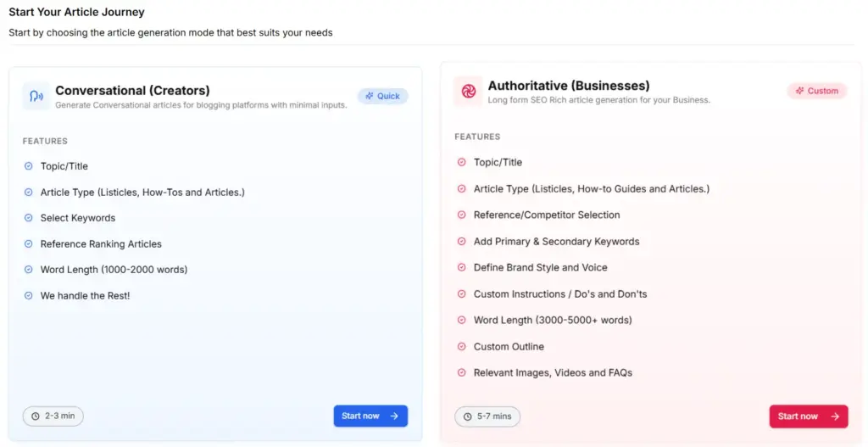Click check icon beside Relevant Images, Videos and FAQs
Viewport: 868px width, 447px height.
461,372
